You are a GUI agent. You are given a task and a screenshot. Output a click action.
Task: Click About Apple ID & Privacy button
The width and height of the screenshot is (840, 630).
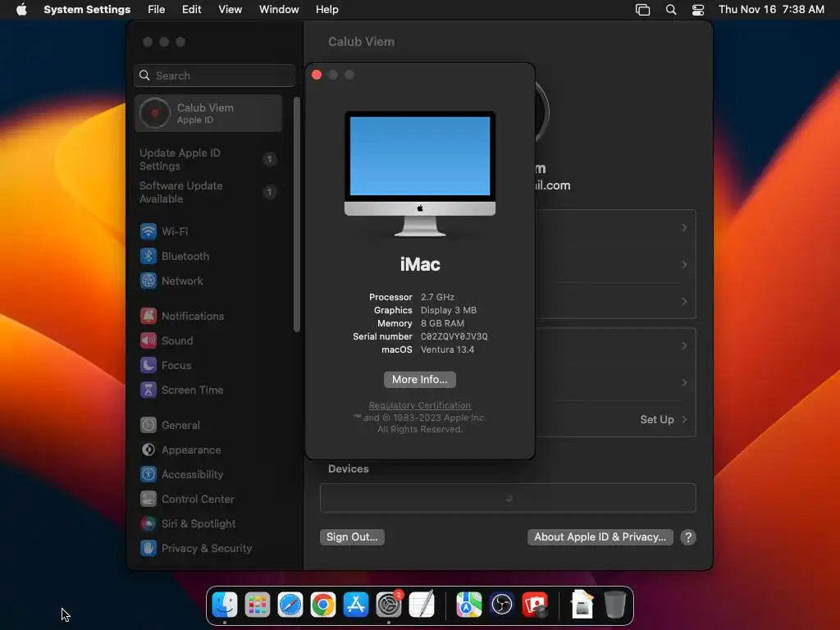pos(600,537)
